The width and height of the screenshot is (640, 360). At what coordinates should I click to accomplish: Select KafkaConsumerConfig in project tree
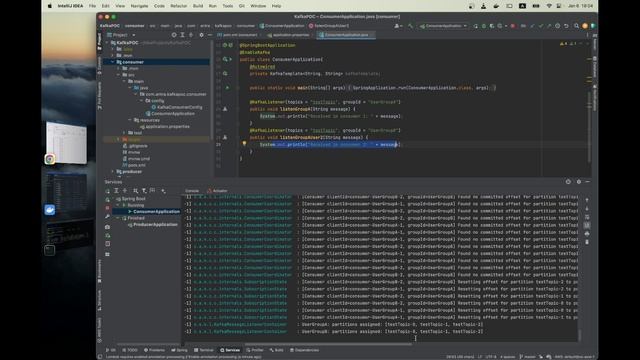click(x=176, y=107)
